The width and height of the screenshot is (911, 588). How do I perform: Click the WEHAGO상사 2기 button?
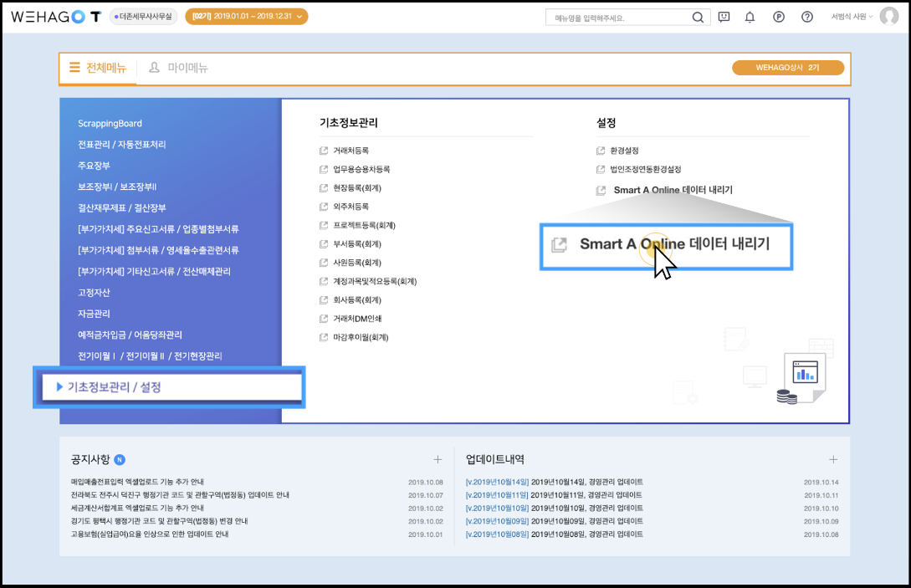pos(787,68)
